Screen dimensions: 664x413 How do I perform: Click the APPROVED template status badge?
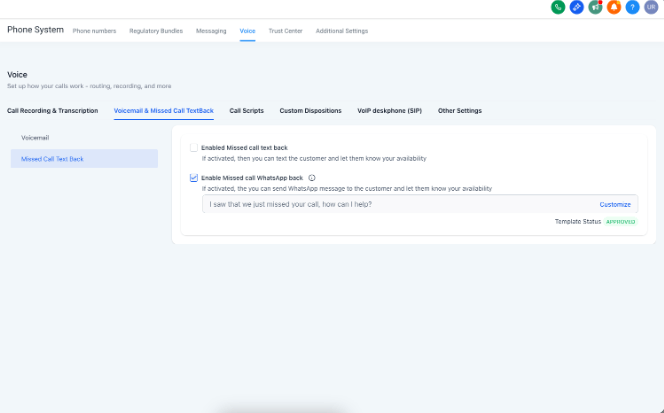(620, 222)
